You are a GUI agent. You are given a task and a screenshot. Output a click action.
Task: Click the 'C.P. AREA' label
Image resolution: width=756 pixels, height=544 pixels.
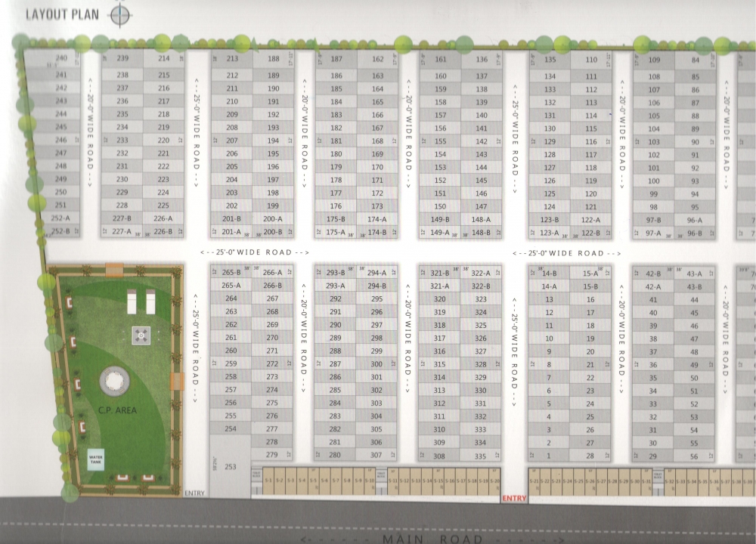click(117, 410)
